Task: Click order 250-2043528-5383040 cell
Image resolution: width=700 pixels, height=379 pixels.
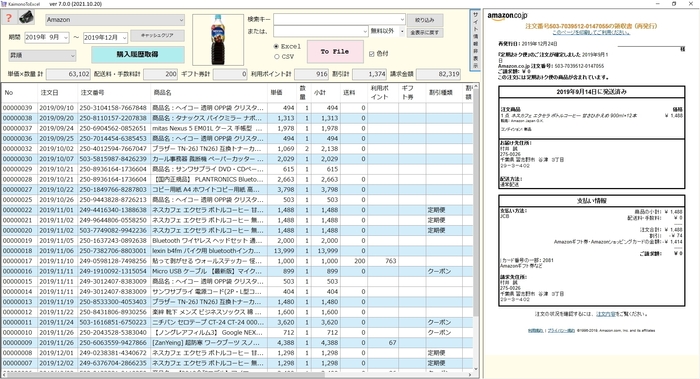Action: (x=113, y=333)
